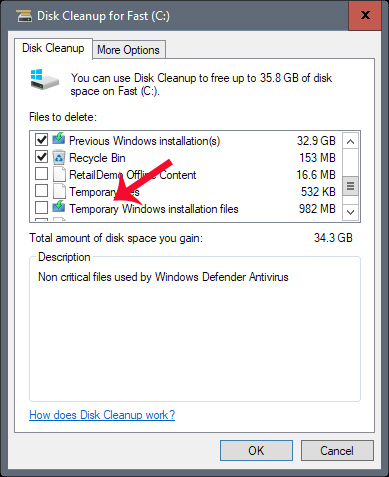Click the 34.3 GB total gain value
The height and width of the screenshot is (477, 389).
333,238
